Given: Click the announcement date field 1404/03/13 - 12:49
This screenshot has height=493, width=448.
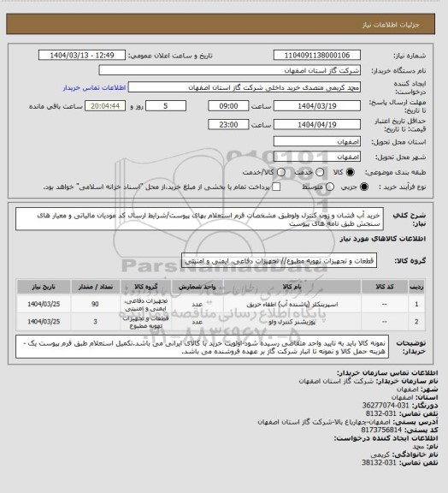Looking at the screenshot, I should (x=82, y=55).
